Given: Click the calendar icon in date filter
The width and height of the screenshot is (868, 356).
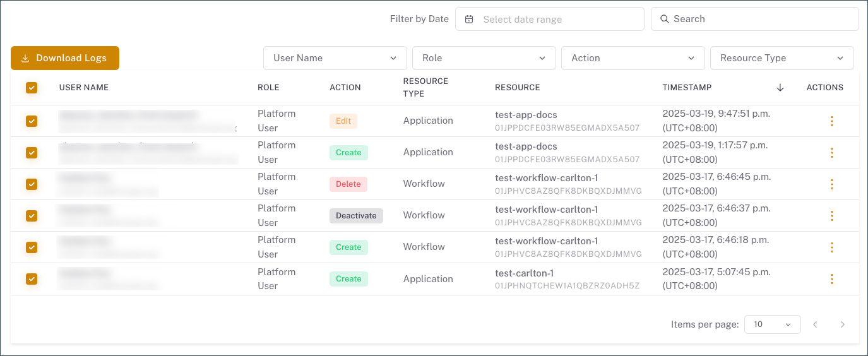Looking at the screenshot, I should pyautogui.click(x=469, y=19).
